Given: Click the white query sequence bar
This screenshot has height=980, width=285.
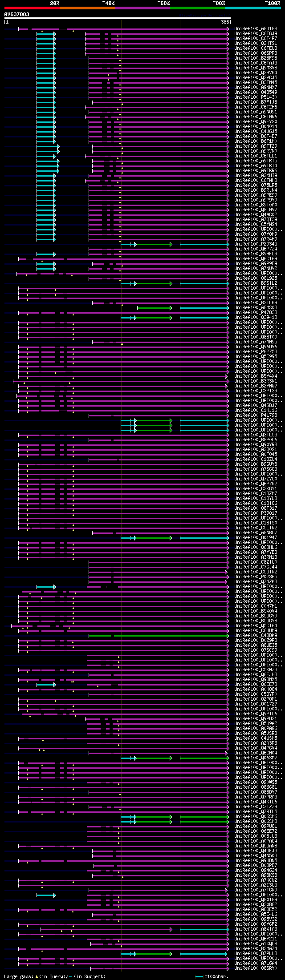Looking at the screenshot, I should tap(117, 18).
